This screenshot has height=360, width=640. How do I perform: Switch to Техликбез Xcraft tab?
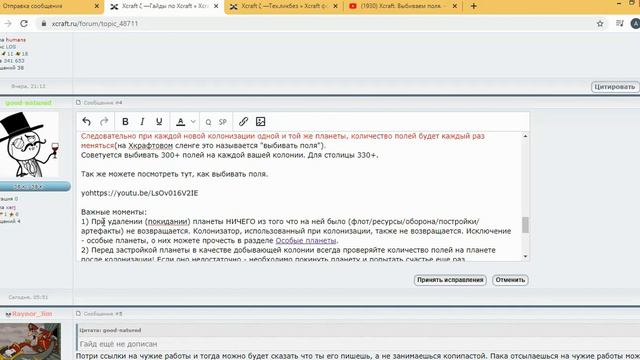tap(284, 6)
